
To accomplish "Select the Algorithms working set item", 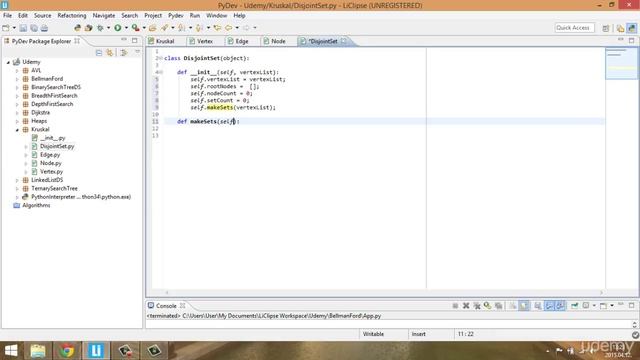I will coord(36,205).
